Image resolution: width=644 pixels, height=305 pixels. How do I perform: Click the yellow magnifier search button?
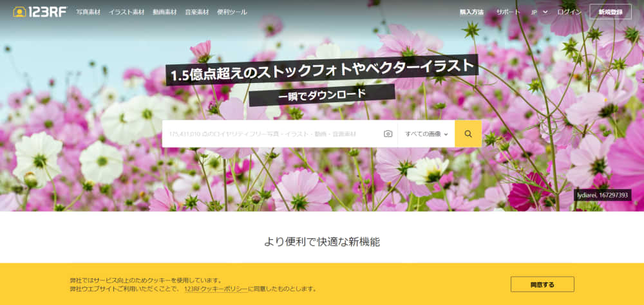coord(468,134)
